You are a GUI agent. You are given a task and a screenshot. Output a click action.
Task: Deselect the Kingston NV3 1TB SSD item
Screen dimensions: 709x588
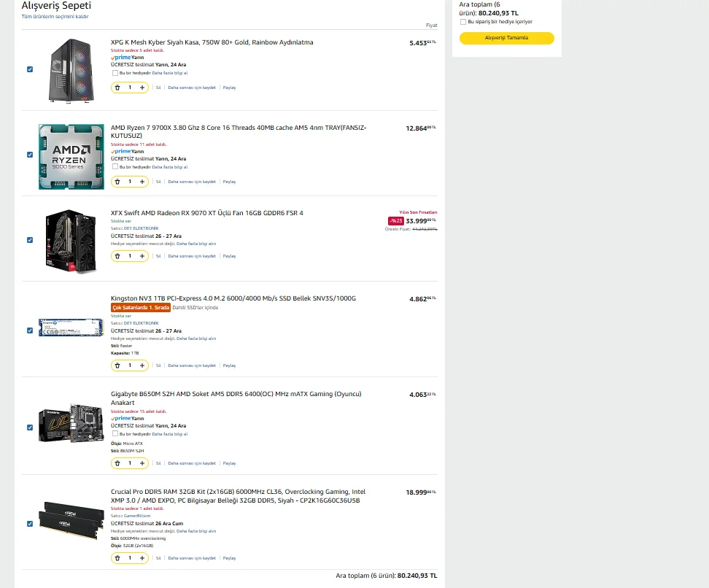point(30,330)
